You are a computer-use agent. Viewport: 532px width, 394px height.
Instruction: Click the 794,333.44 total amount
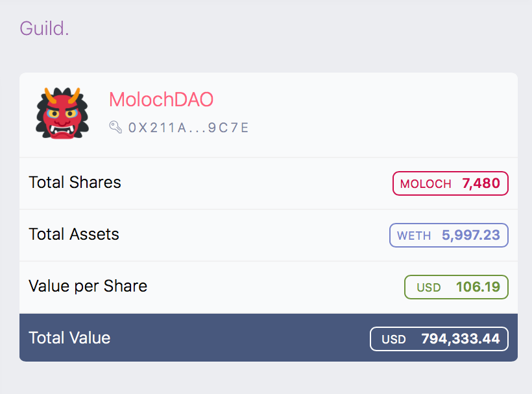click(x=461, y=339)
